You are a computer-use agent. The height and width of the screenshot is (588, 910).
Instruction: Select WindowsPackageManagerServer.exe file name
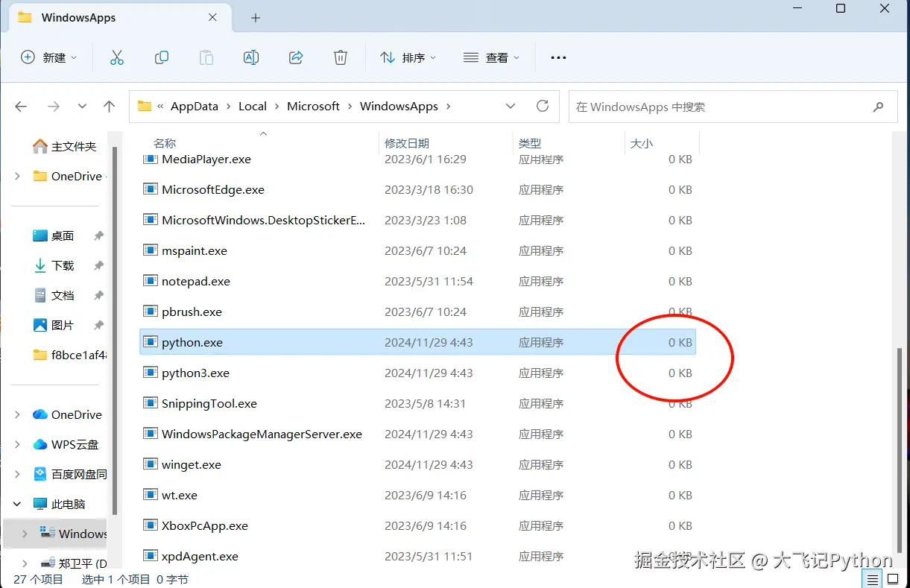262,434
